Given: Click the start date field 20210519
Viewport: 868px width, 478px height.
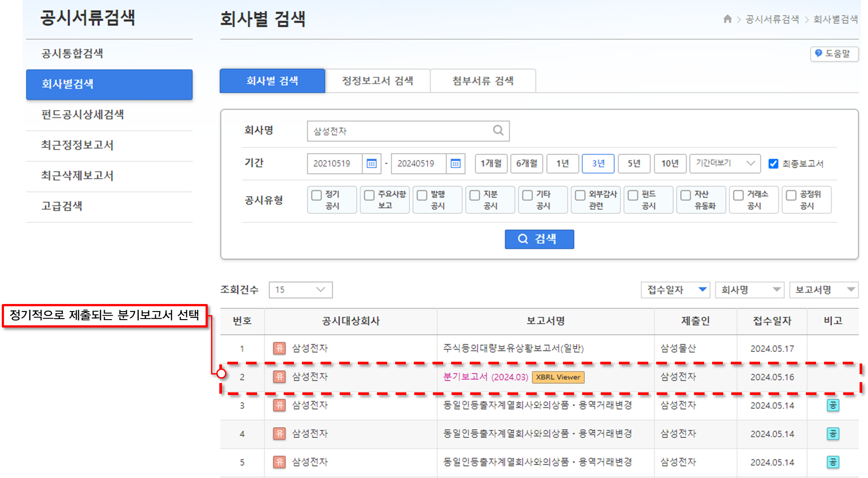Looking at the screenshot, I should pyautogui.click(x=335, y=163).
